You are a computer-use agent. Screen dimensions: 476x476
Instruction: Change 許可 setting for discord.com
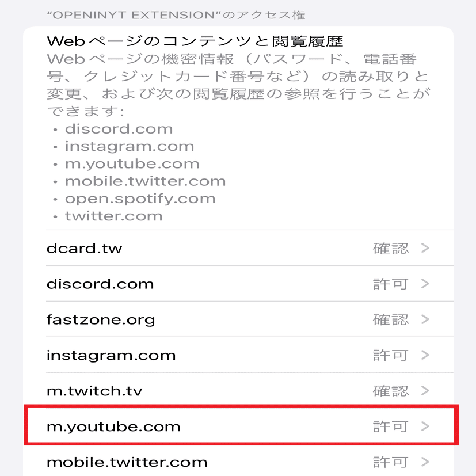(391, 284)
